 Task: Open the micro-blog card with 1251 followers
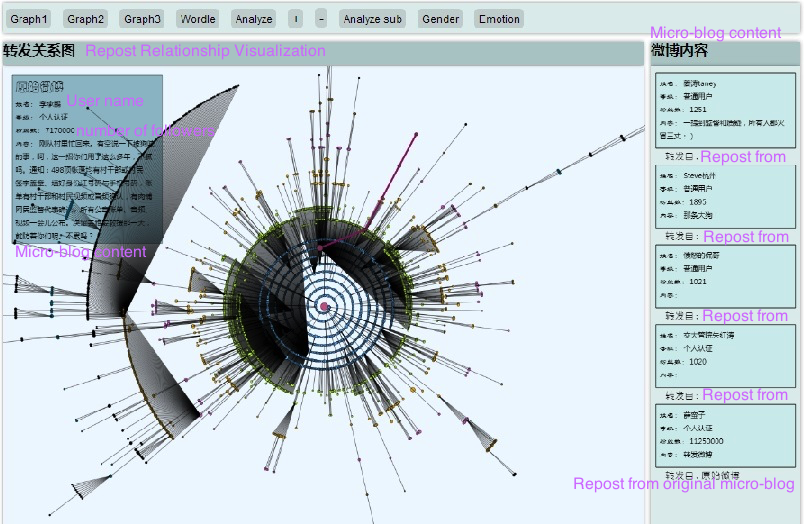tap(725, 110)
